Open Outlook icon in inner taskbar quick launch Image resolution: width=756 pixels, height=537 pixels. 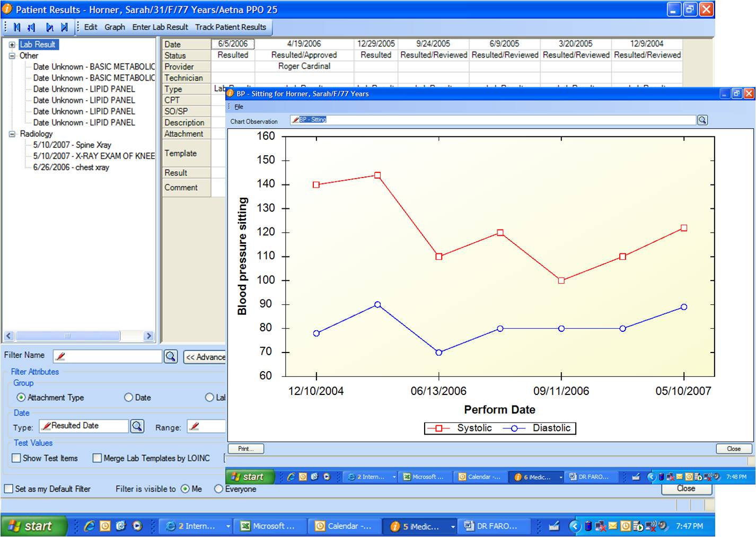point(303,477)
